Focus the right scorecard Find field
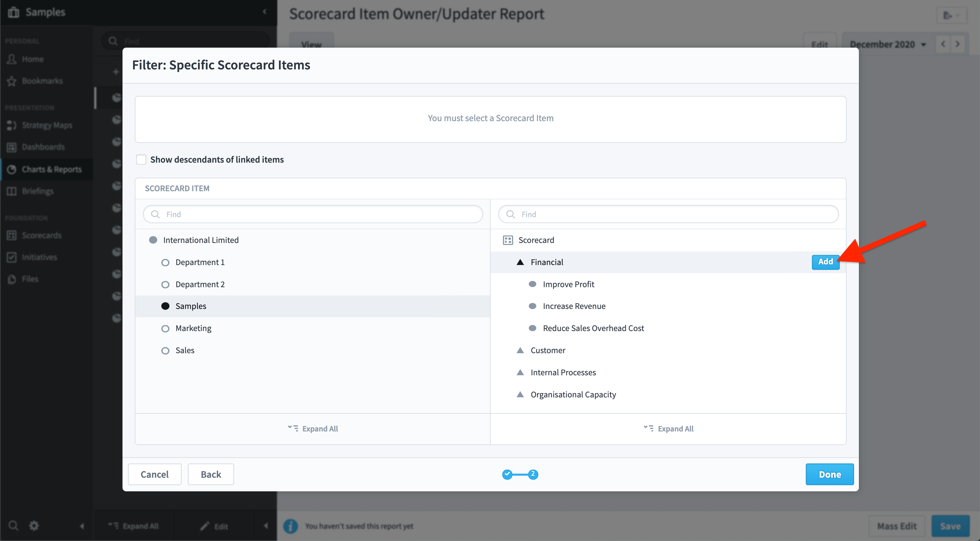This screenshot has width=980, height=541. tap(668, 214)
